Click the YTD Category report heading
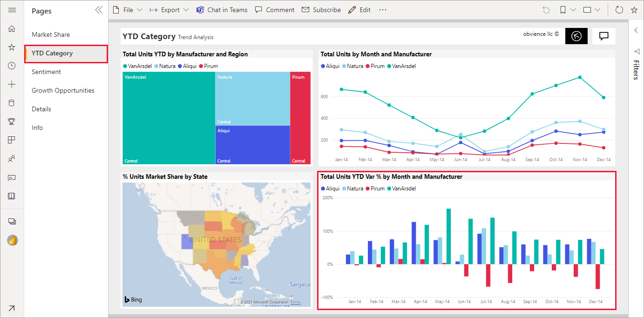The image size is (644, 318). [149, 36]
